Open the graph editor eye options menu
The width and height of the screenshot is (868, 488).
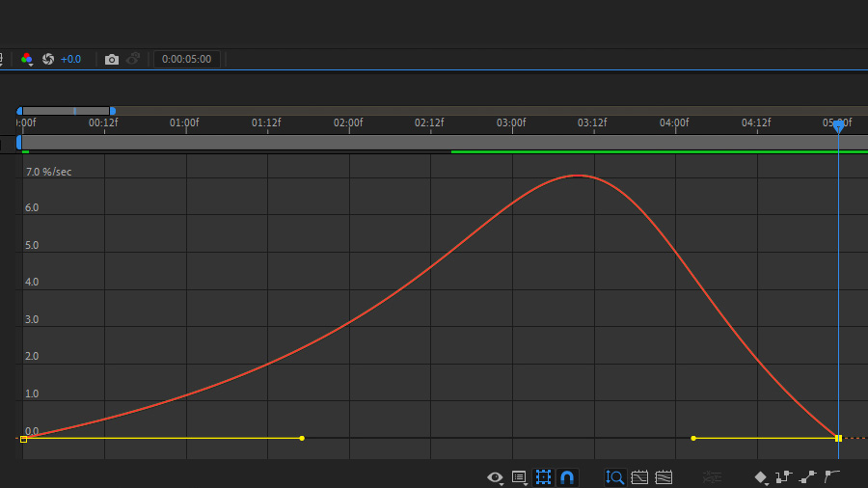click(495, 477)
